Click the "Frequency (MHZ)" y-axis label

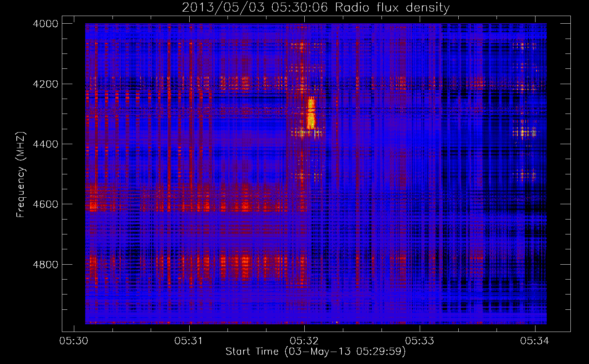tap(21, 174)
